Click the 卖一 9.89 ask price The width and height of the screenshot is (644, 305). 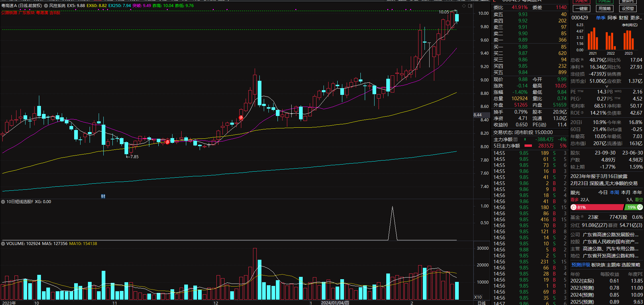pyautogui.click(x=523, y=40)
